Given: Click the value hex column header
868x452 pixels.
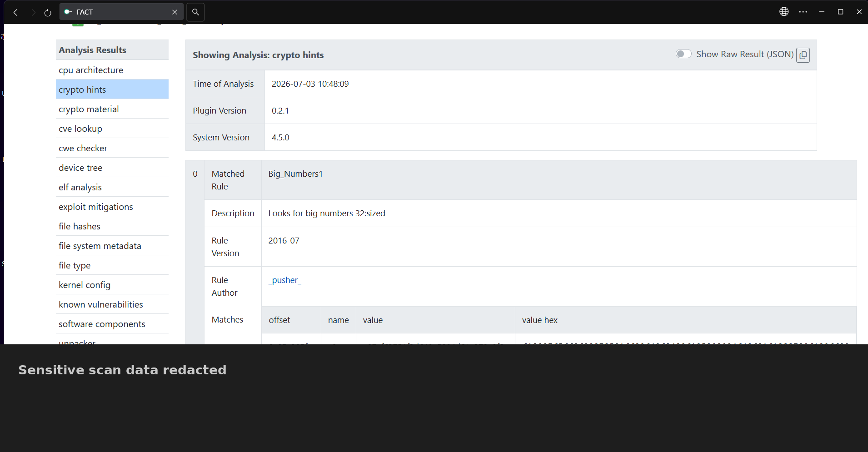Looking at the screenshot, I should pyautogui.click(x=686, y=320).
